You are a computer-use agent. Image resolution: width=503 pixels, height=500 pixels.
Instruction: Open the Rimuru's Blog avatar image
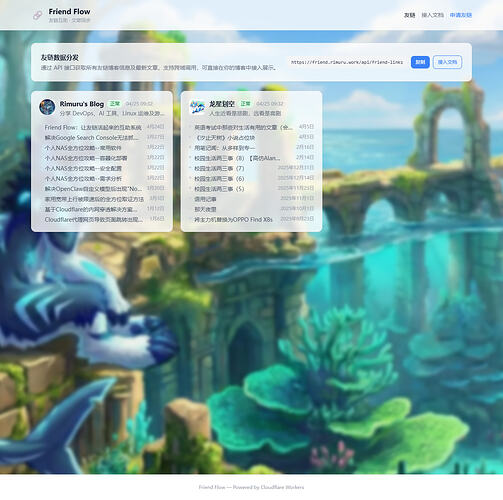pos(47,107)
